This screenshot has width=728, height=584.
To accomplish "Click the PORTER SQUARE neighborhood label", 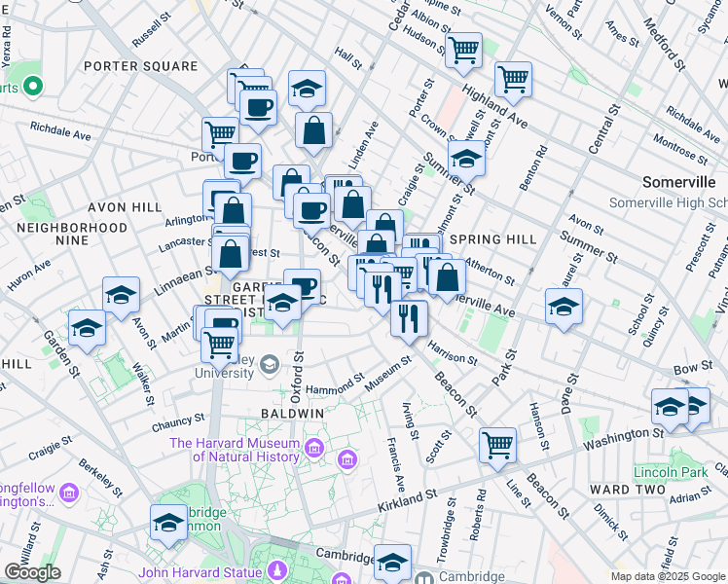I will click(x=141, y=66).
